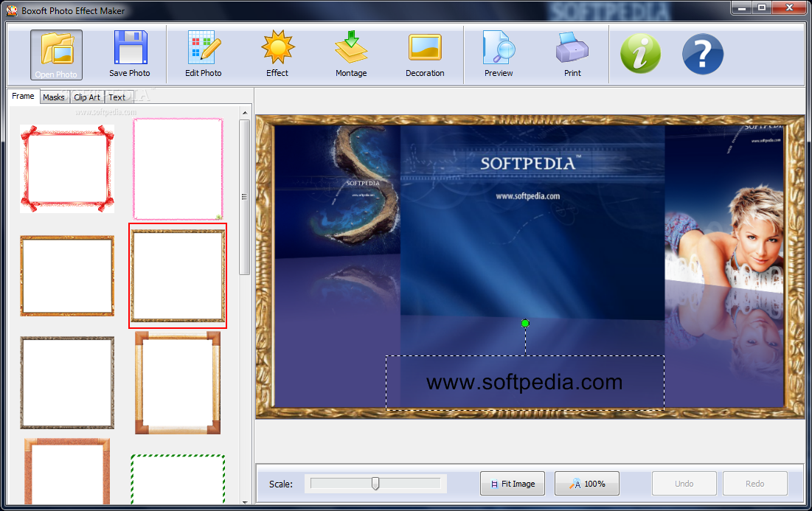812x511 pixels.
Task: Click the Print printer icon
Action: click(x=572, y=48)
